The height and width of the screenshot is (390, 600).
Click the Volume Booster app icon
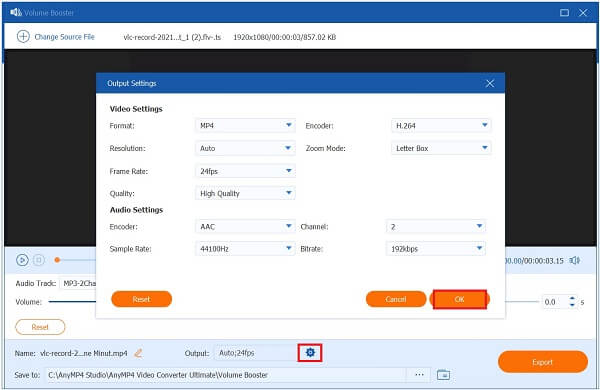tap(16, 13)
